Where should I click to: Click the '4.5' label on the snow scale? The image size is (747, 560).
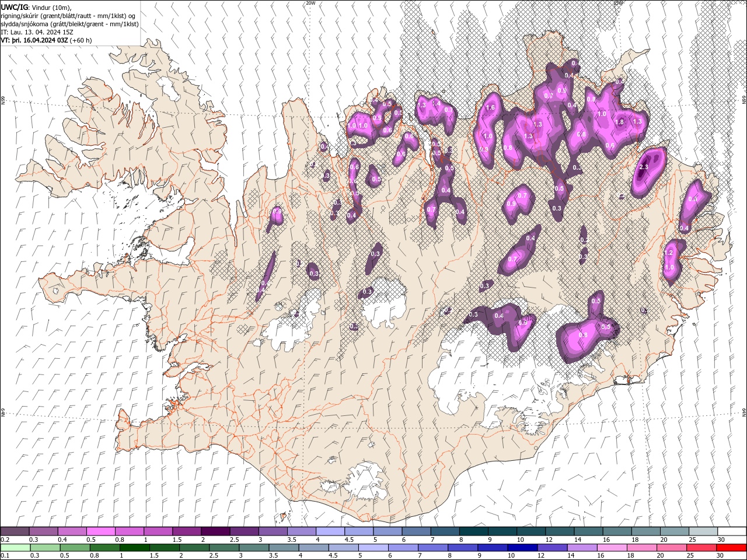pyautogui.click(x=349, y=540)
